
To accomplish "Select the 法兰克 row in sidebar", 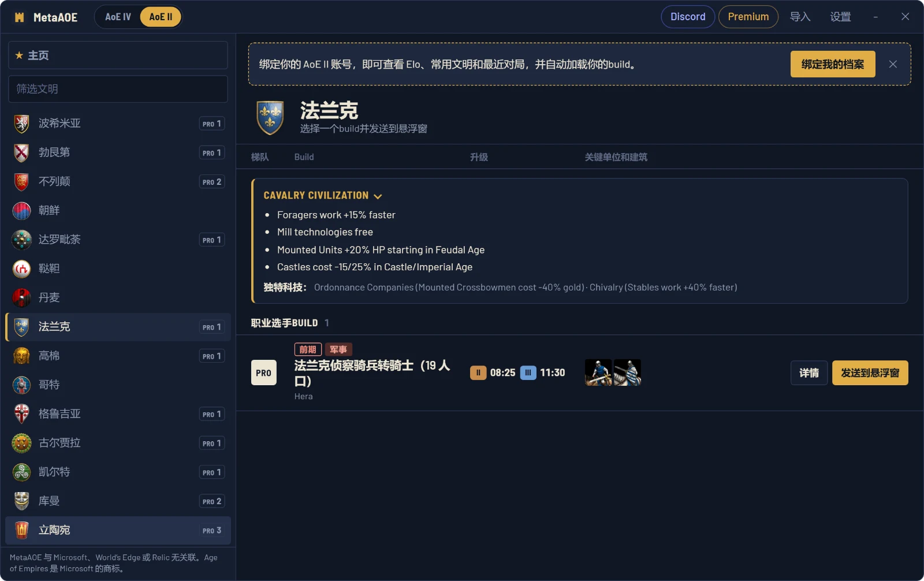I will pos(118,327).
